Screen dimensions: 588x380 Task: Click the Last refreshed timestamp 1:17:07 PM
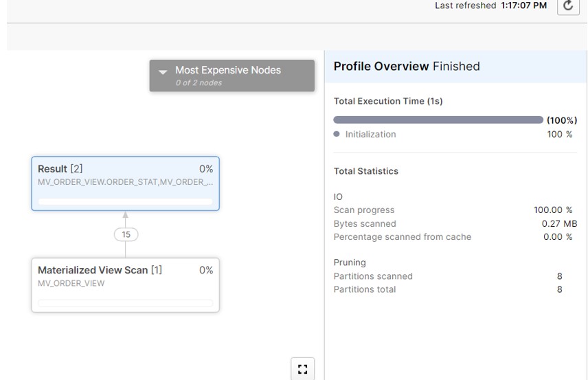point(523,5)
